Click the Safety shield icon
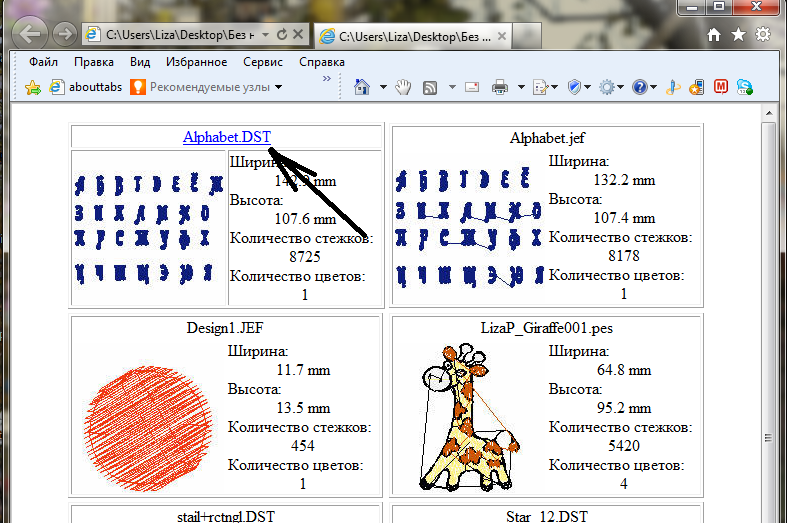 574,88
